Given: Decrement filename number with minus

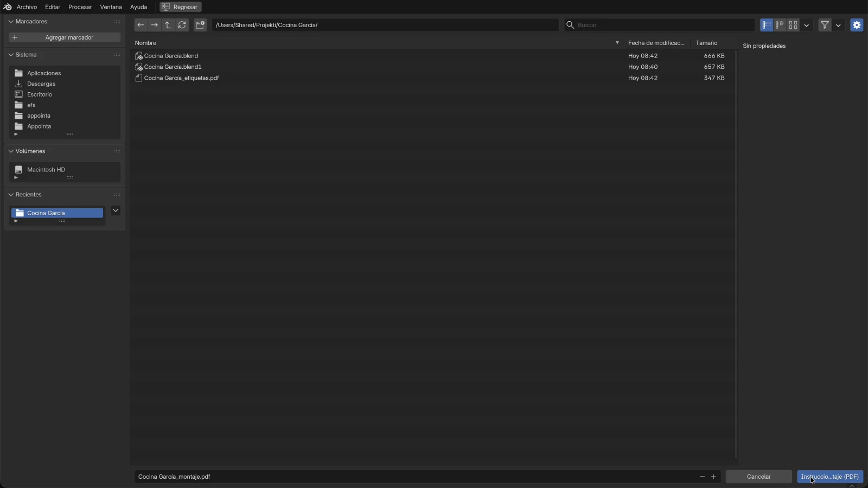Looking at the screenshot, I should [702, 477].
